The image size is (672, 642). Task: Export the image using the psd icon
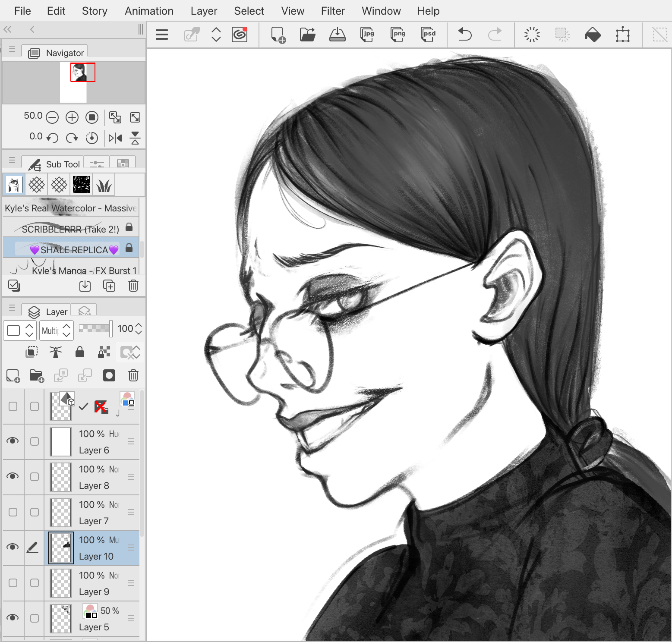428,34
